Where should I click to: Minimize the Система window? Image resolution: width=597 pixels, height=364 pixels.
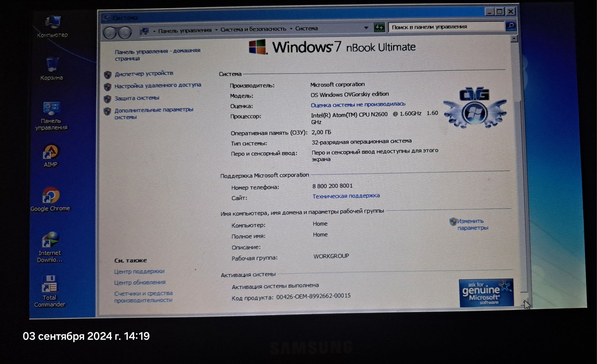490,12
